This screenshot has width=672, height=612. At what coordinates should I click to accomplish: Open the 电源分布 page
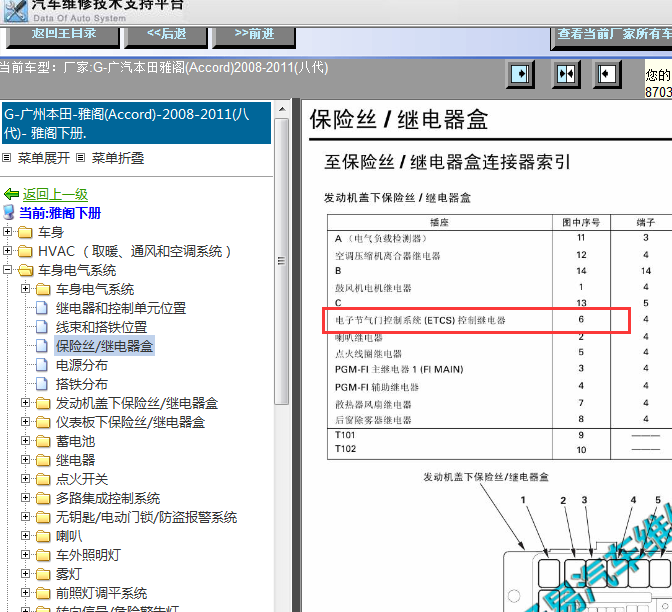tap(81, 365)
